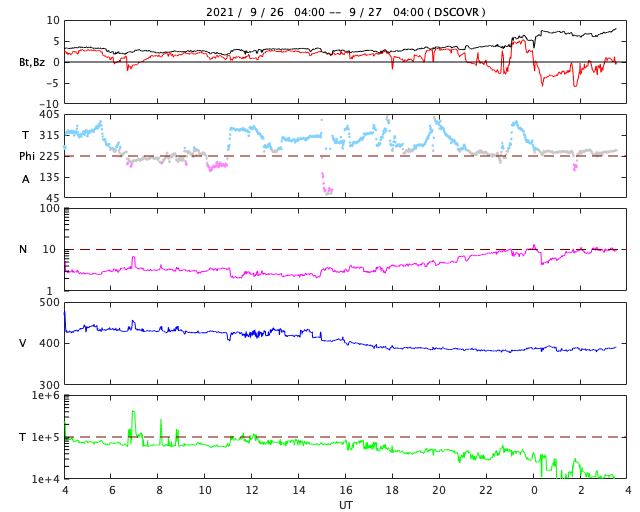Select the Phi axis label
Viewport: 640px width, 512px height.
(27, 156)
